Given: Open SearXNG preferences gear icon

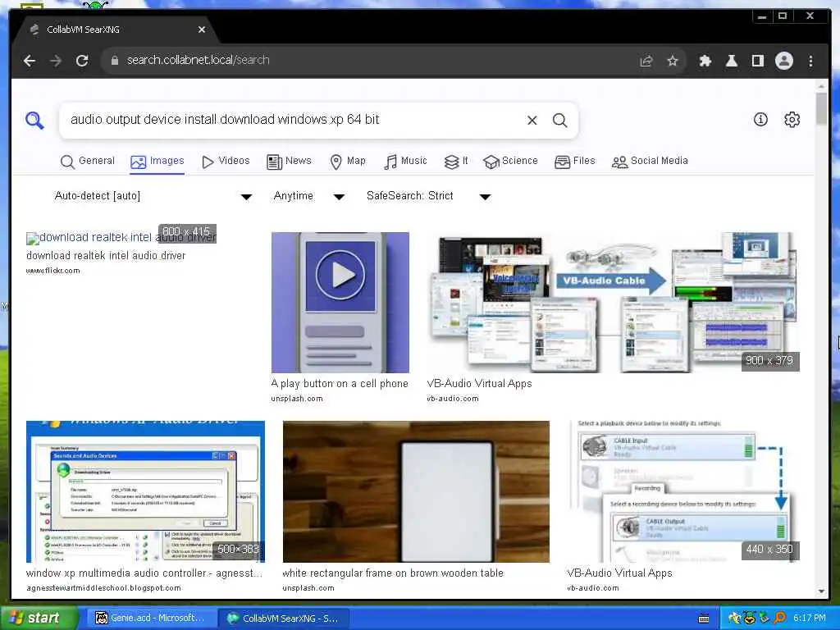Looking at the screenshot, I should point(792,119).
